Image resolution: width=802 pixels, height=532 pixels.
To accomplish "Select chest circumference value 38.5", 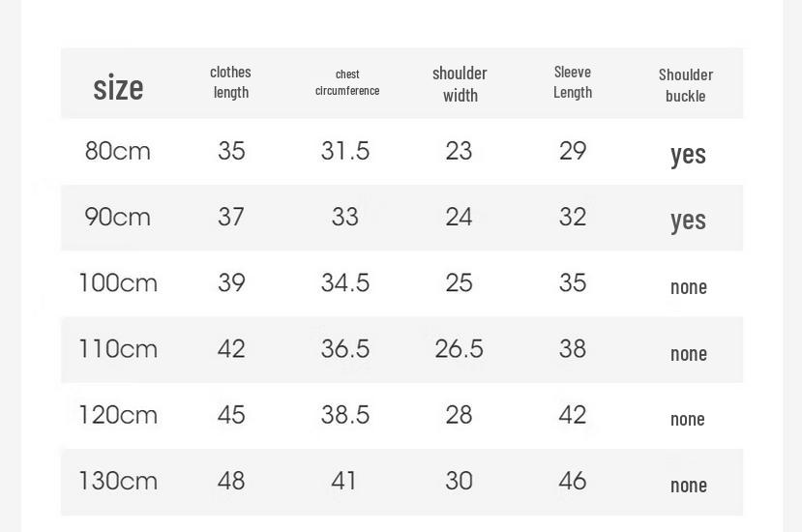I will (345, 415).
